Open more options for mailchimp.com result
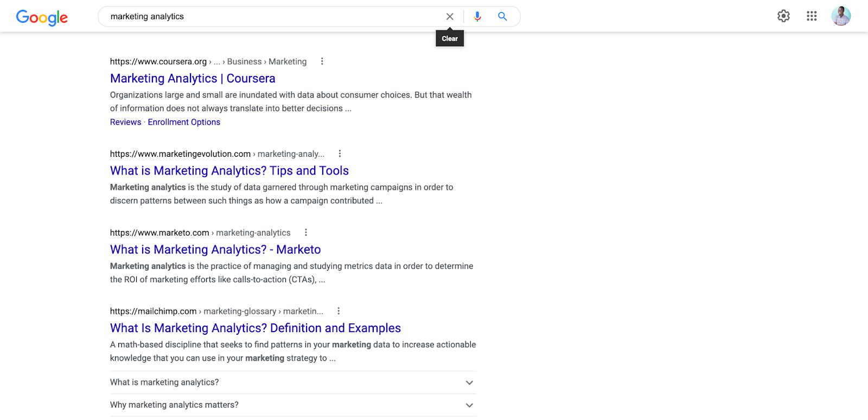 [x=339, y=311]
